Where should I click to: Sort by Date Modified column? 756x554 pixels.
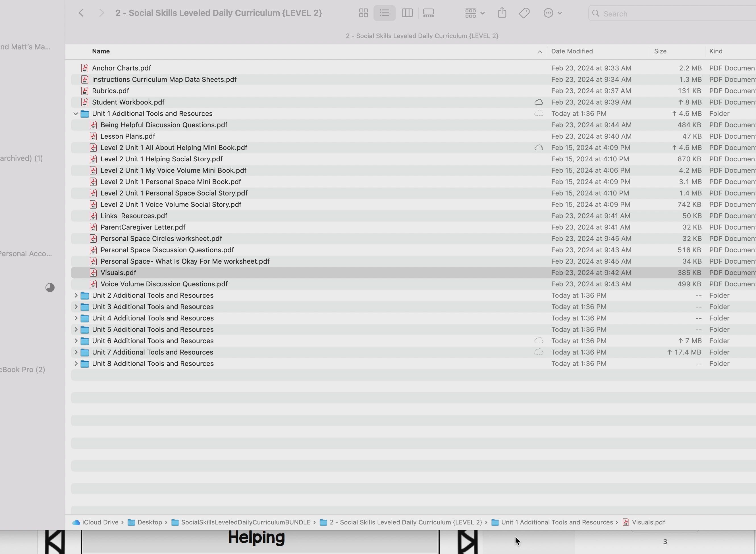tap(572, 51)
